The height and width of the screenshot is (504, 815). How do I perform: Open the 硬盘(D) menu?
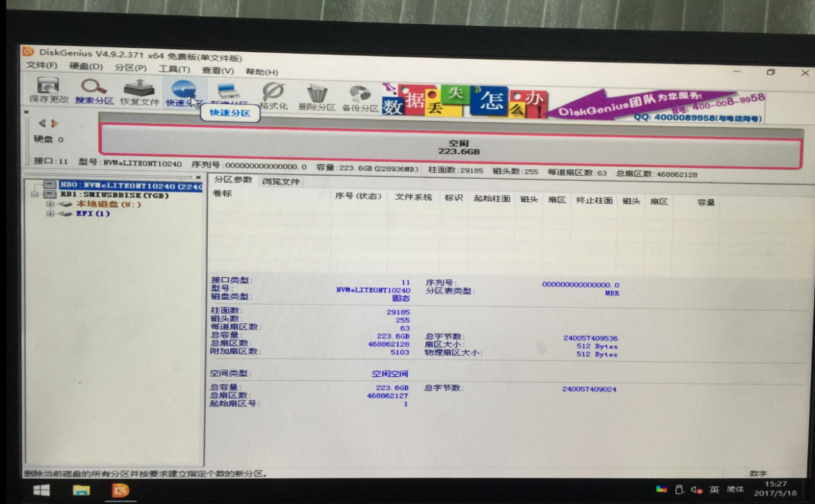(x=86, y=67)
